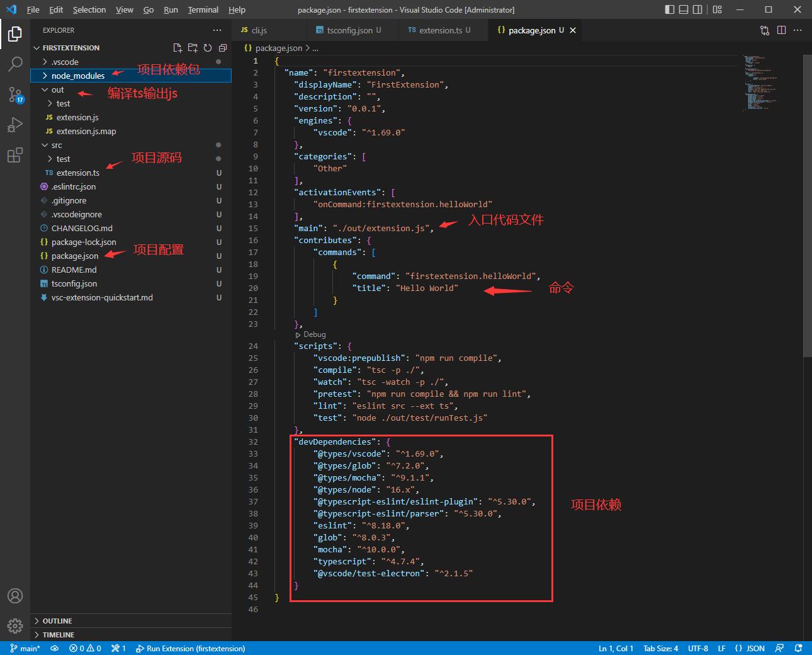Click the ports indicator showing 1
Screen dimensions: 812x655
tap(118, 648)
